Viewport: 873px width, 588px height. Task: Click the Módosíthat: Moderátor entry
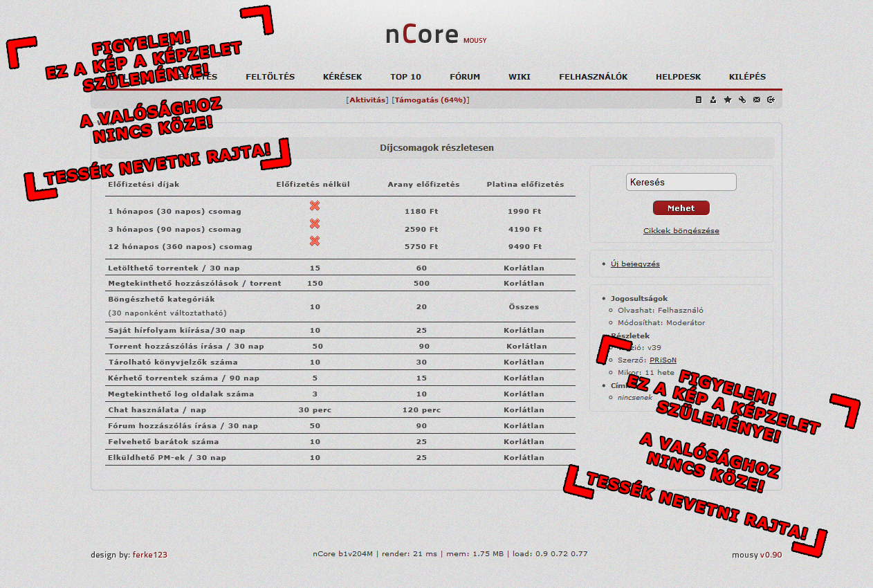tap(661, 323)
